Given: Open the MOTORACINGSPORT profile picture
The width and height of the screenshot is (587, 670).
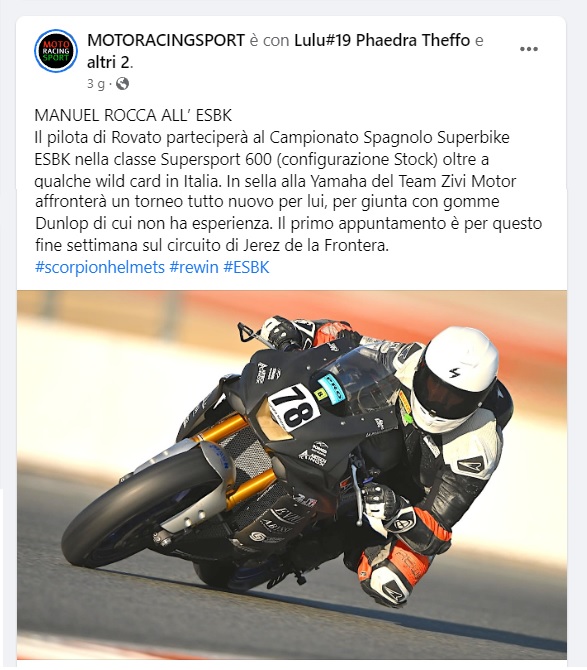Looking at the screenshot, I should coord(56,51).
